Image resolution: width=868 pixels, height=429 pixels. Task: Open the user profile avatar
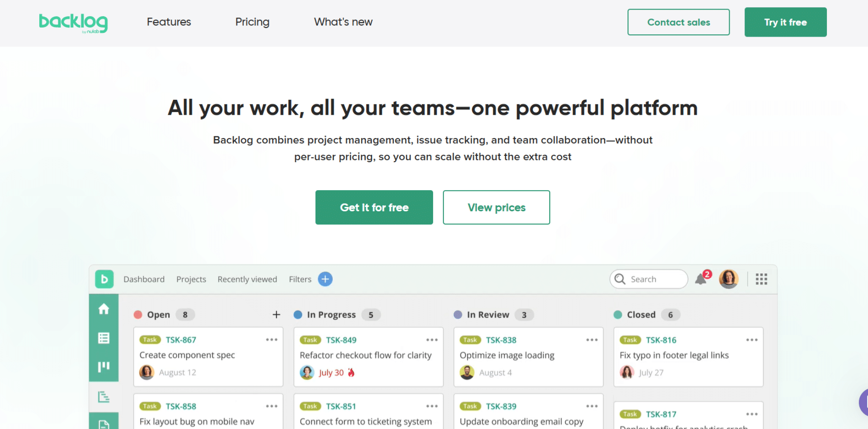click(x=729, y=279)
